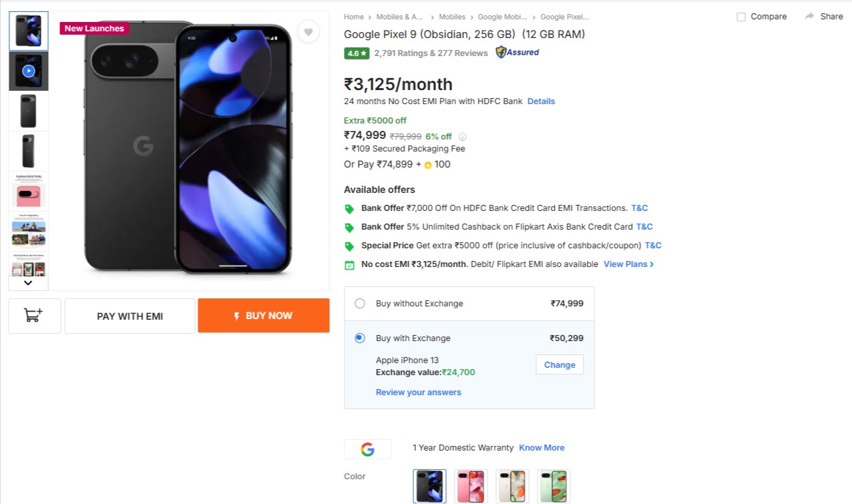
Task: Add product to wishlist with heart icon
Action: tap(308, 31)
